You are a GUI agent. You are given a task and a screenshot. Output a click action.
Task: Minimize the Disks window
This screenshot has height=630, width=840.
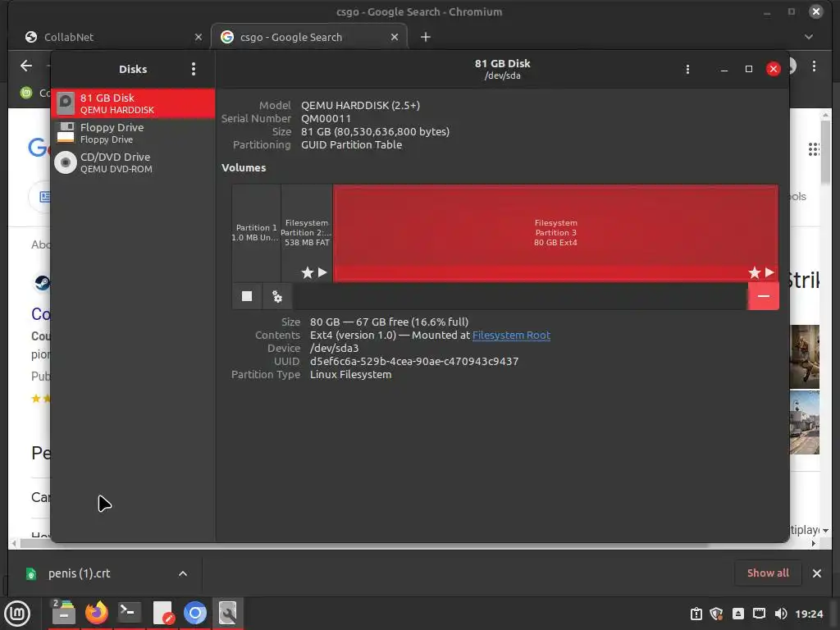click(724, 69)
